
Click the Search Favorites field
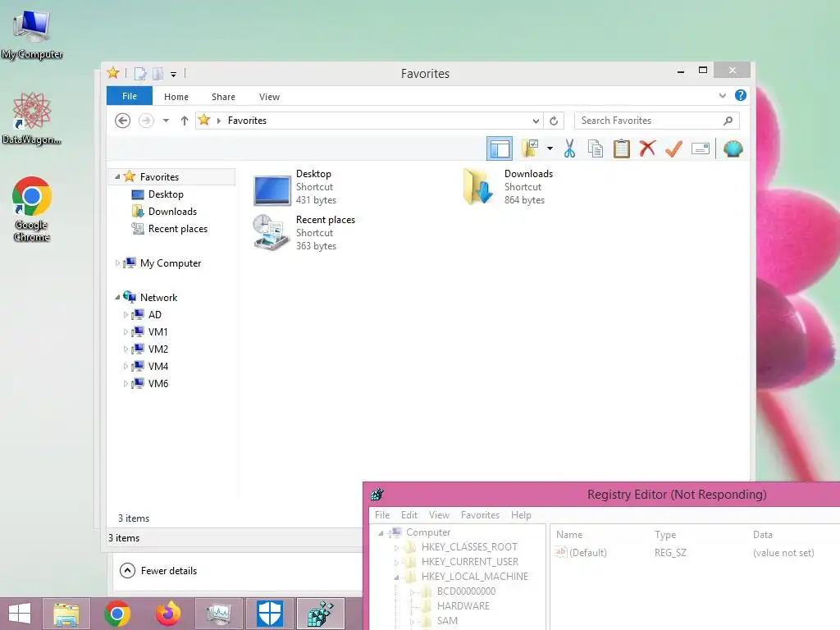tap(657, 121)
